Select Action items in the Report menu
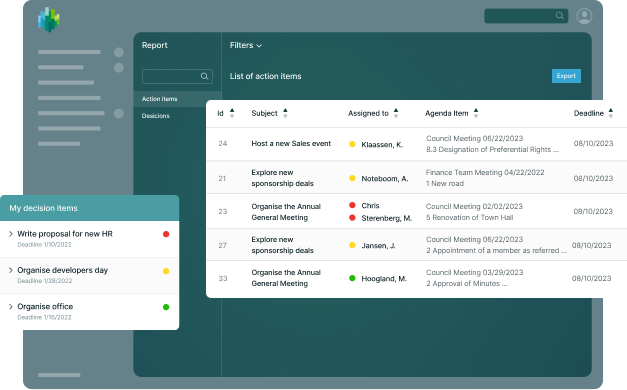The width and height of the screenshot is (627, 390). click(x=177, y=99)
